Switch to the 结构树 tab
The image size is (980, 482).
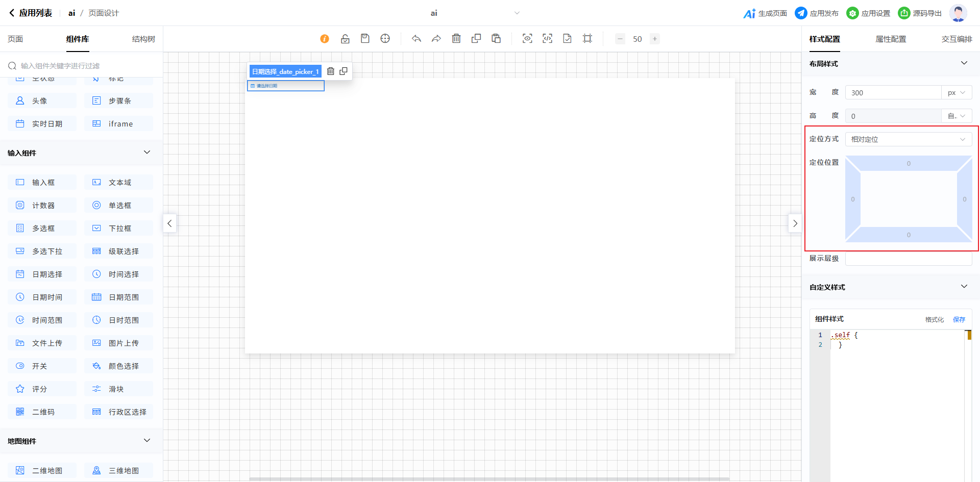click(143, 39)
